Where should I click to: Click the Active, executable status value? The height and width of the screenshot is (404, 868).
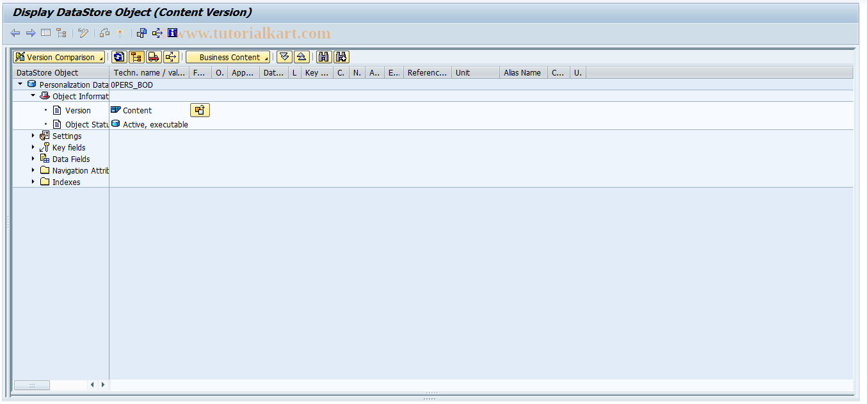point(156,124)
